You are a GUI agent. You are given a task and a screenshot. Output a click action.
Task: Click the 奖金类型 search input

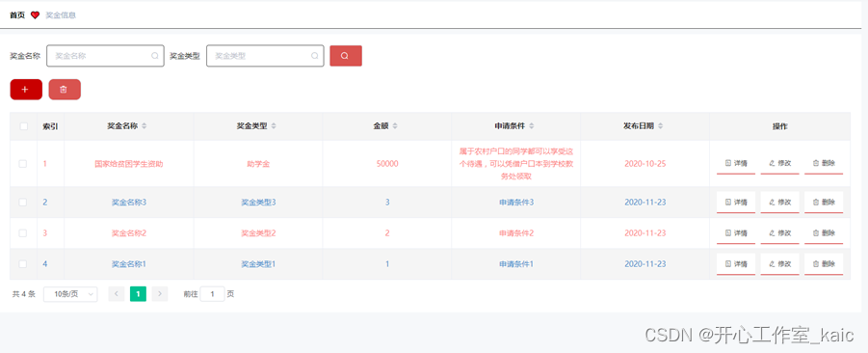[x=265, y=56]
